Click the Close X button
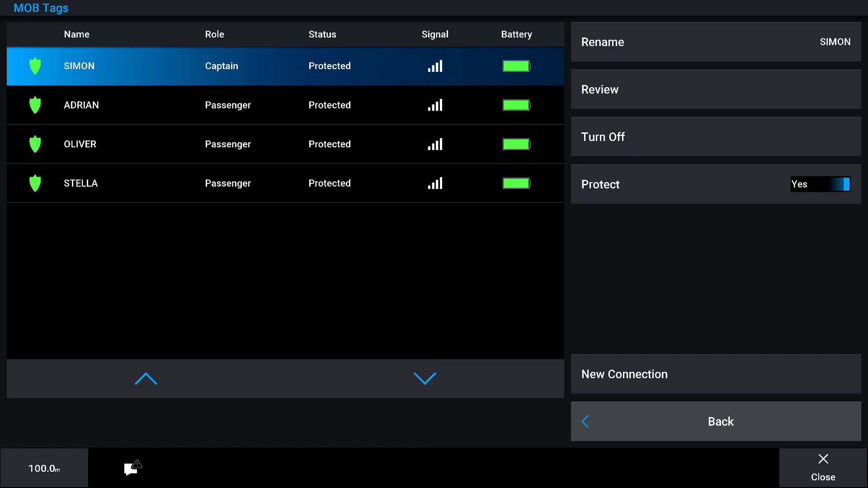868x488 pixels. (x=823, y=467)
